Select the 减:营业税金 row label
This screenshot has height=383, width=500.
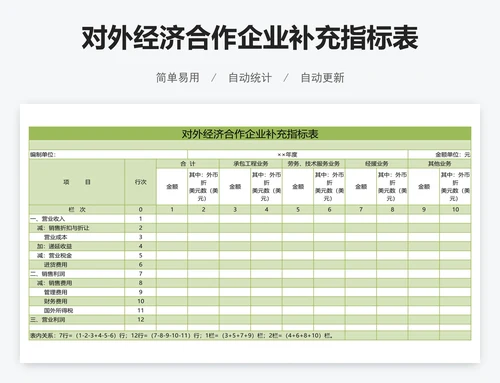tap(77, 255)
